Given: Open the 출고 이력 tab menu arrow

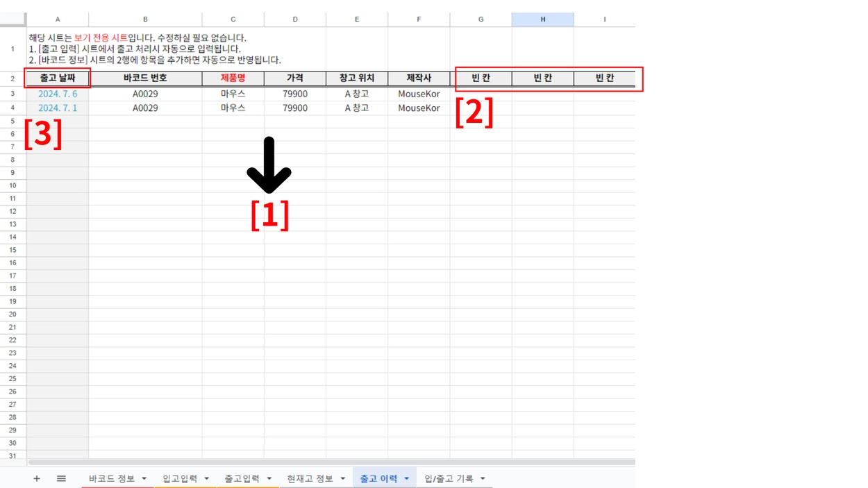Looking at the screenshot, I should pyautogui.click(x=407, y=478).
